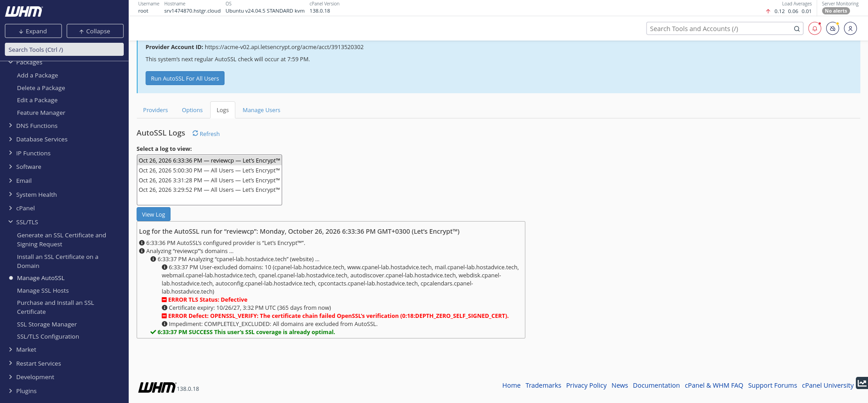Open SSL/TLS Configuration
The image size is (868, 403).
pyautogui.click(x=48, y=336)
